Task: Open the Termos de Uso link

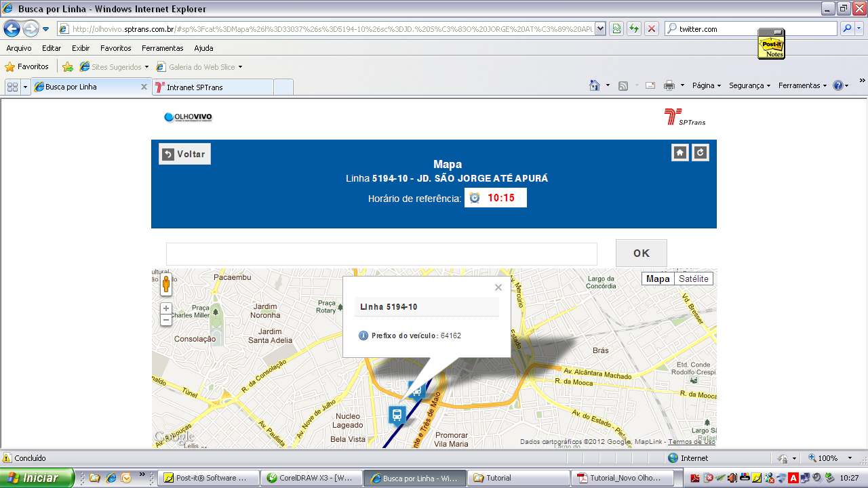Action: pos(692,442)
